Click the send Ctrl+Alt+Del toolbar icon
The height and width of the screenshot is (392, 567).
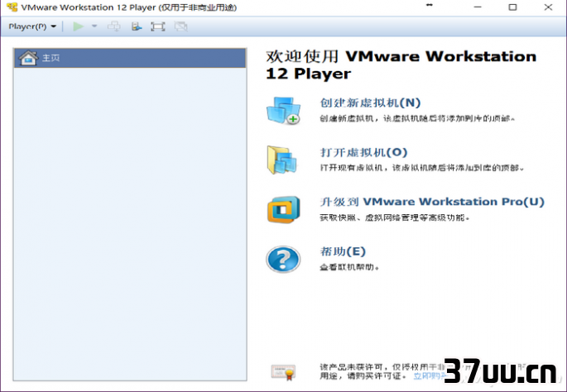(x=114, y=26)
